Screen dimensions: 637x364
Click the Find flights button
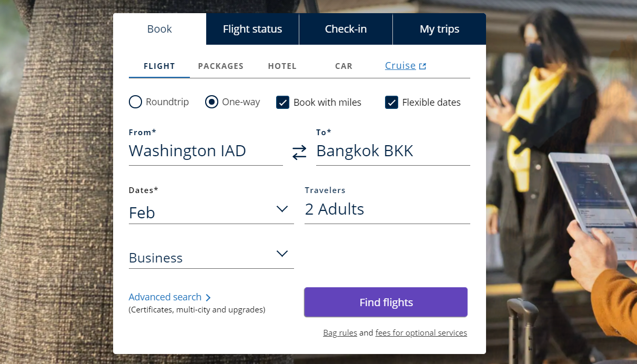click(385, 302)
